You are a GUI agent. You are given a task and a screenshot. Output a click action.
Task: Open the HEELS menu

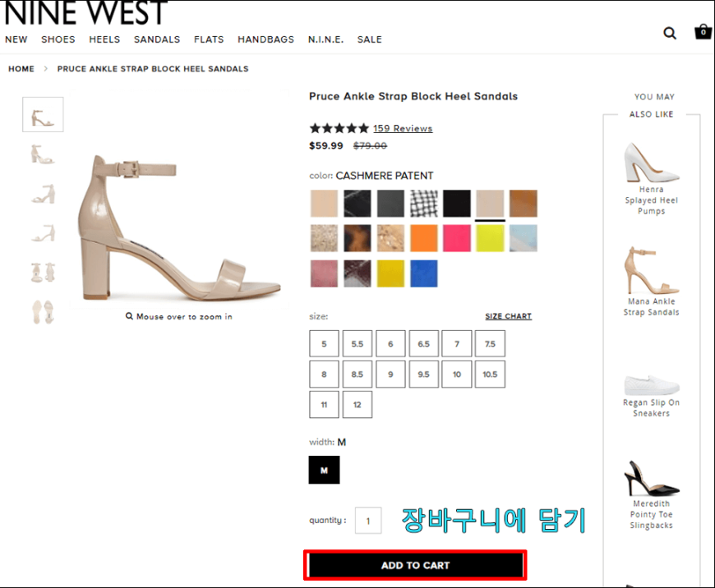coord(104,39)
